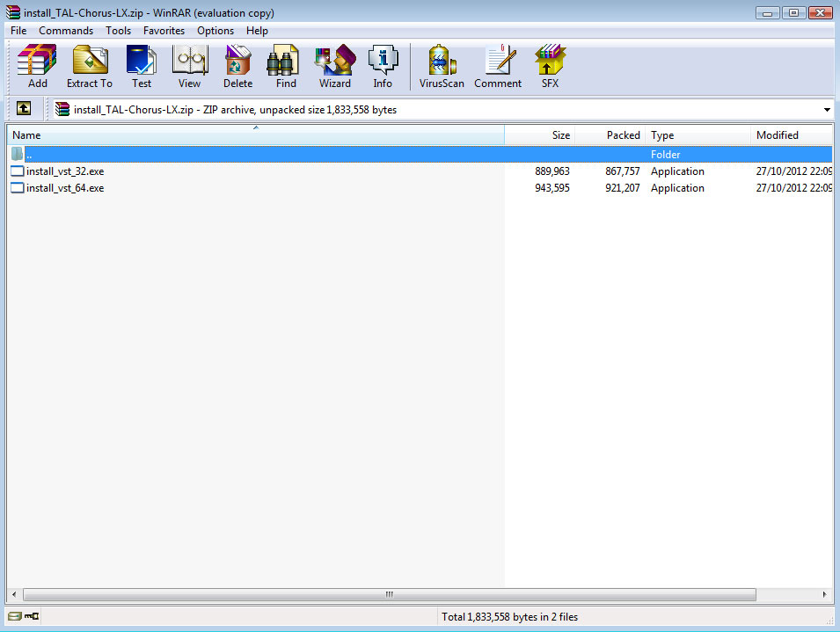Minimize the WinRAR window
Image resolution: width=840 pixels, height=632 pixels.
click(767, 12)
